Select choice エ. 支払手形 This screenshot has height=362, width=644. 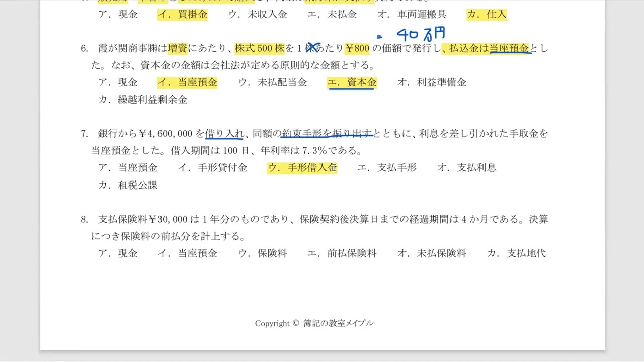click(x=387, y=168)
